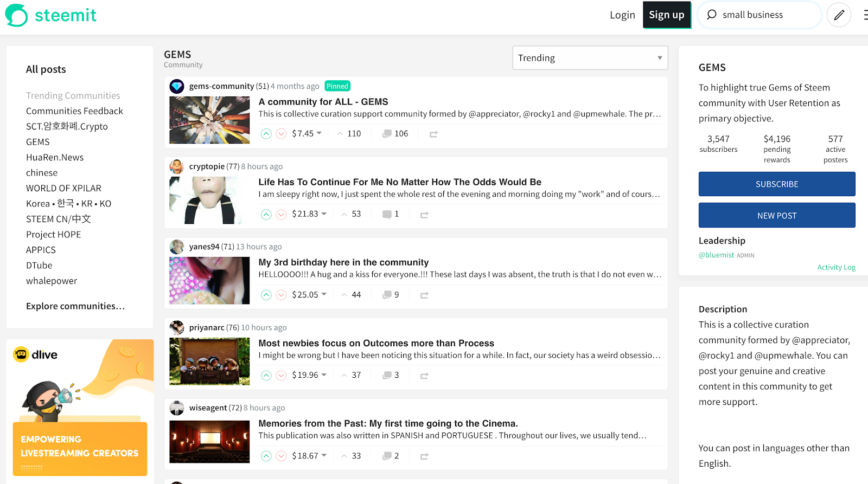Open comments on yanes94's birthday post
The width and height of the screenshot is (868, 484).
click(391, 295)
